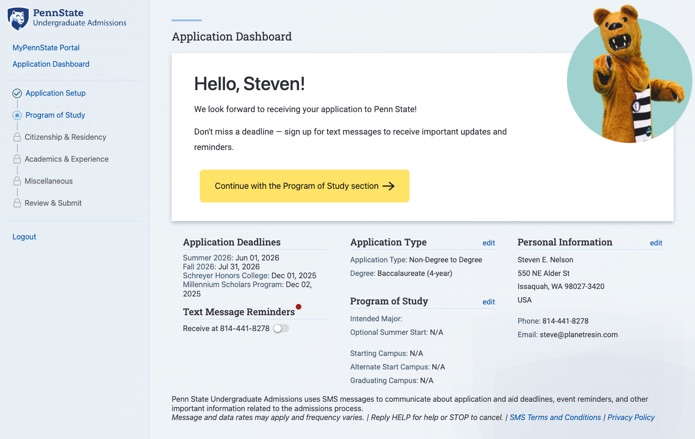
Task: Click the arrow icon on Continue button
Action: (x=389, y=186)
